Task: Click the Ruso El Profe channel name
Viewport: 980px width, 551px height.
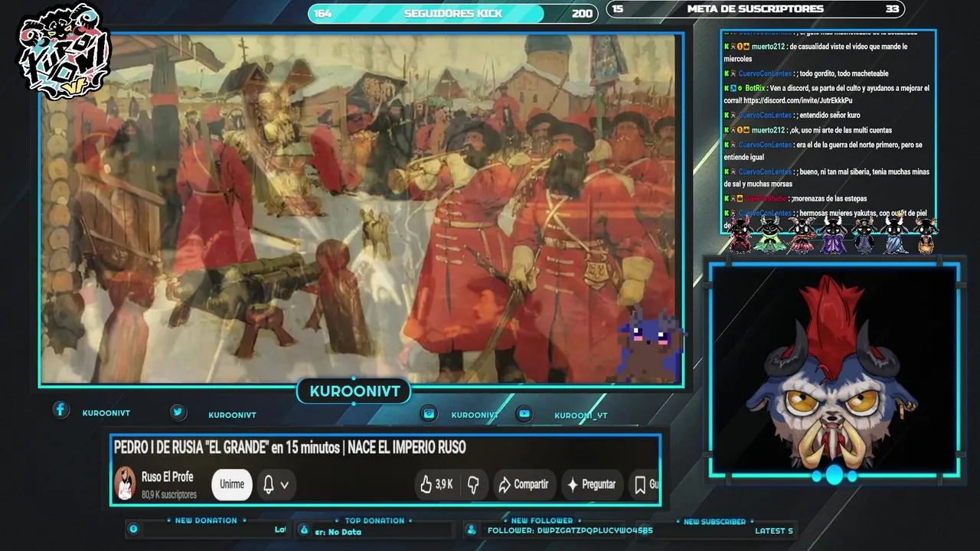Action: click(x=167, y=477)
